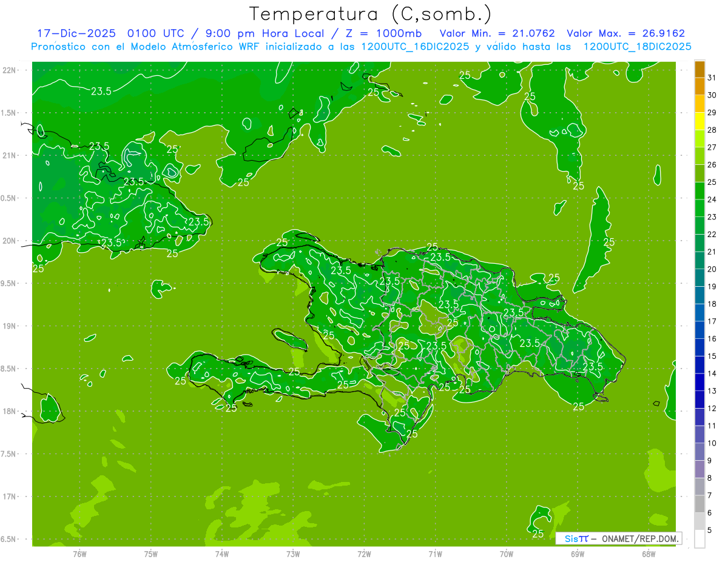This screenshot has height=562, width=728.
Task: Click the '14' label on the color scale
Action: tap(712, 373)
